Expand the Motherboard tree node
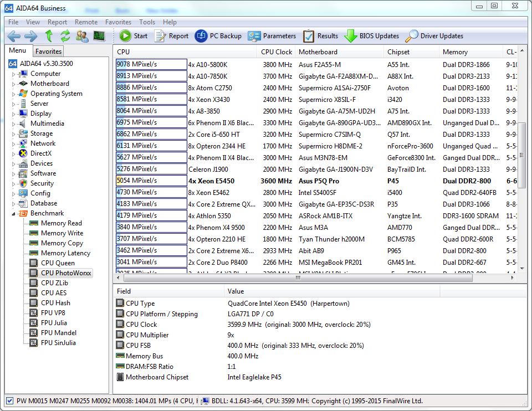 [13, 84]
